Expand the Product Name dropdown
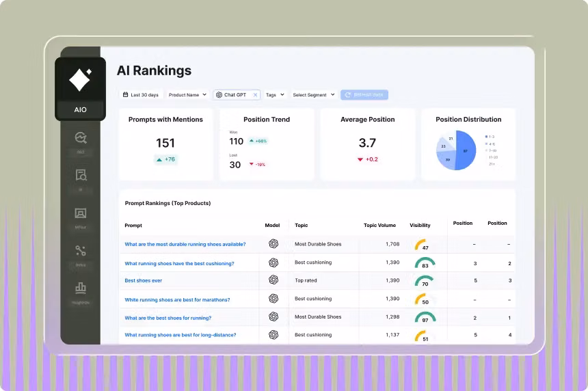588x391 pixels. (187, 95)
